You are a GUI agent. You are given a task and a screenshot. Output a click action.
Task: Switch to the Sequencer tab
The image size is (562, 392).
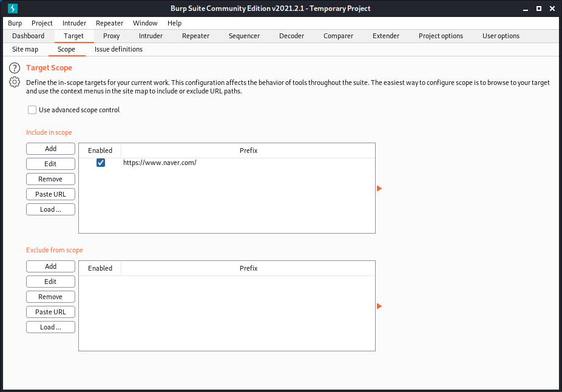coord(244,36)
